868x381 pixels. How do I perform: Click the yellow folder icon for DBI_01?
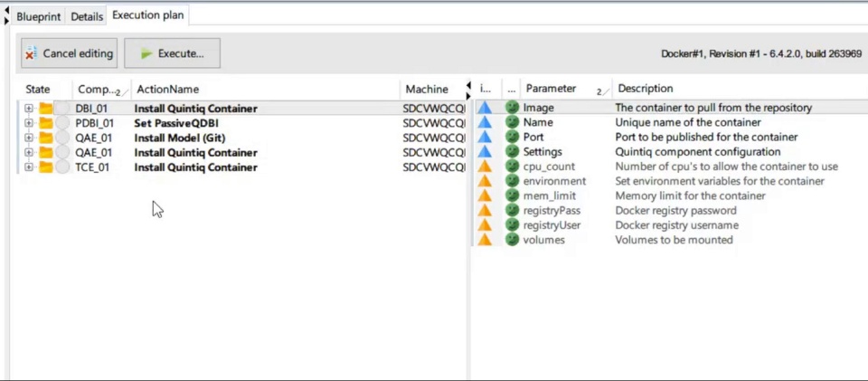tap(46, 109)
